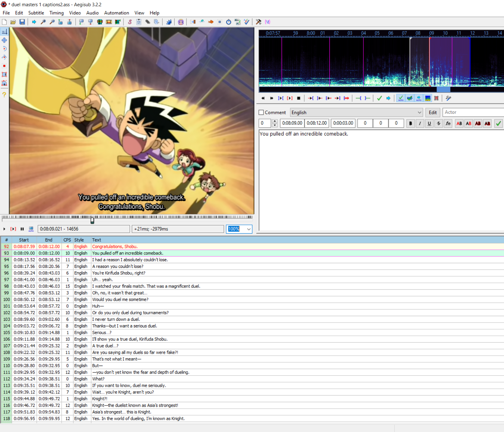Open the video zoom 100% dropdown
The width and height of the screenshot is (504, 432).
[249, 229]
